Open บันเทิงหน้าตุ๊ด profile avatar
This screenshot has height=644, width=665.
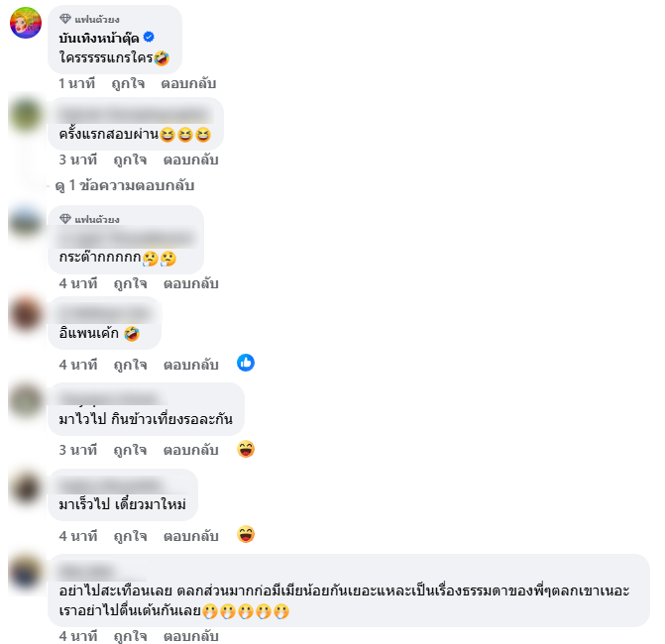point(26,23)
